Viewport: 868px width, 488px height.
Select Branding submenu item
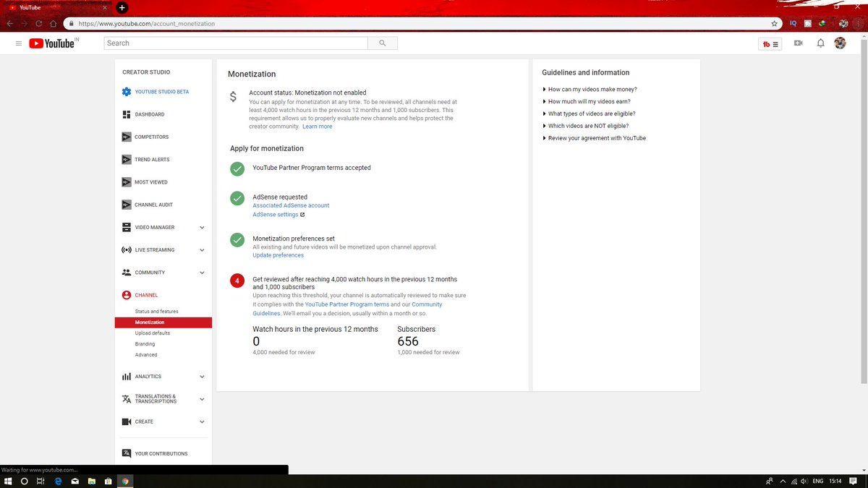coord(145,344)
